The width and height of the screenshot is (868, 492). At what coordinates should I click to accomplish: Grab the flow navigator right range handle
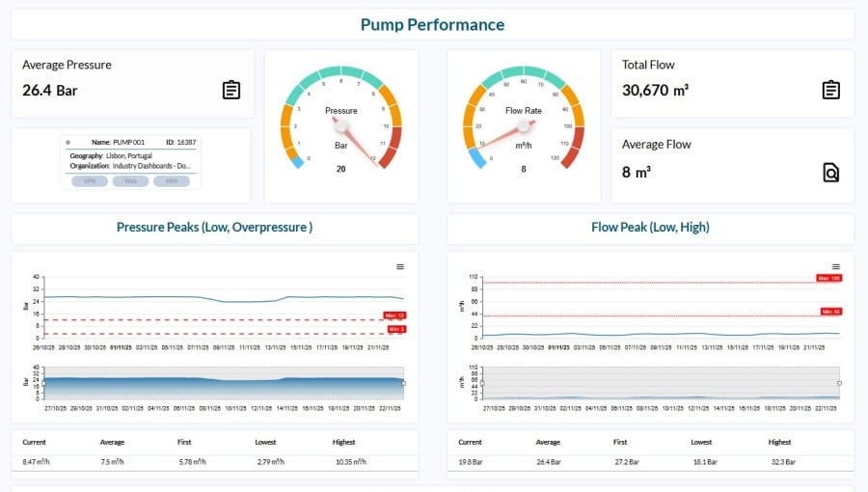tap(839, 383)
